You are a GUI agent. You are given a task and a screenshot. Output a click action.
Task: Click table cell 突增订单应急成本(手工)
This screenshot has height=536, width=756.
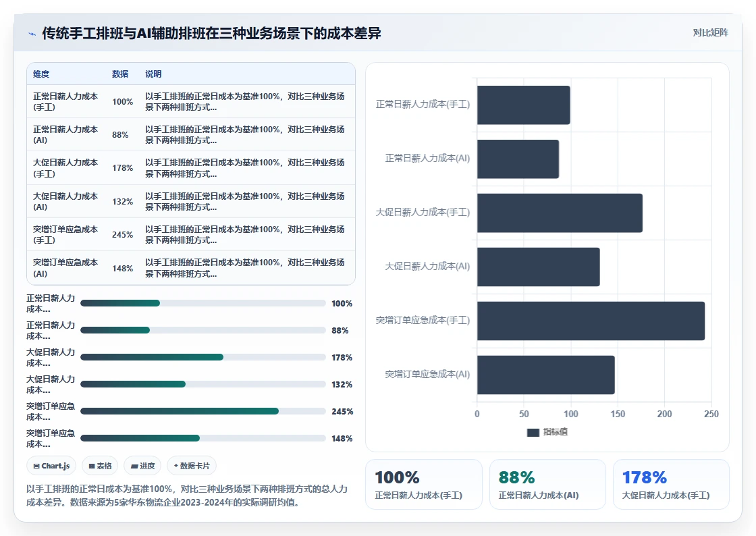point(65,235)
